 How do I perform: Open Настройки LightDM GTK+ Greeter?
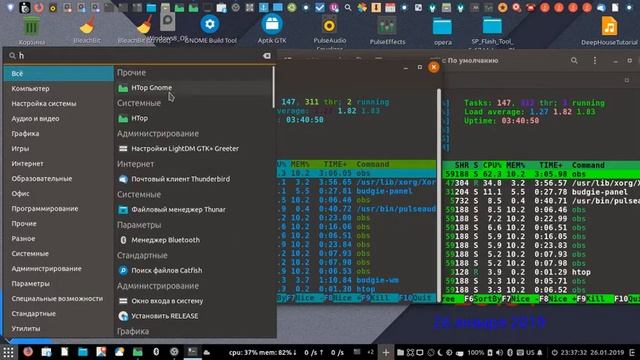194,149
